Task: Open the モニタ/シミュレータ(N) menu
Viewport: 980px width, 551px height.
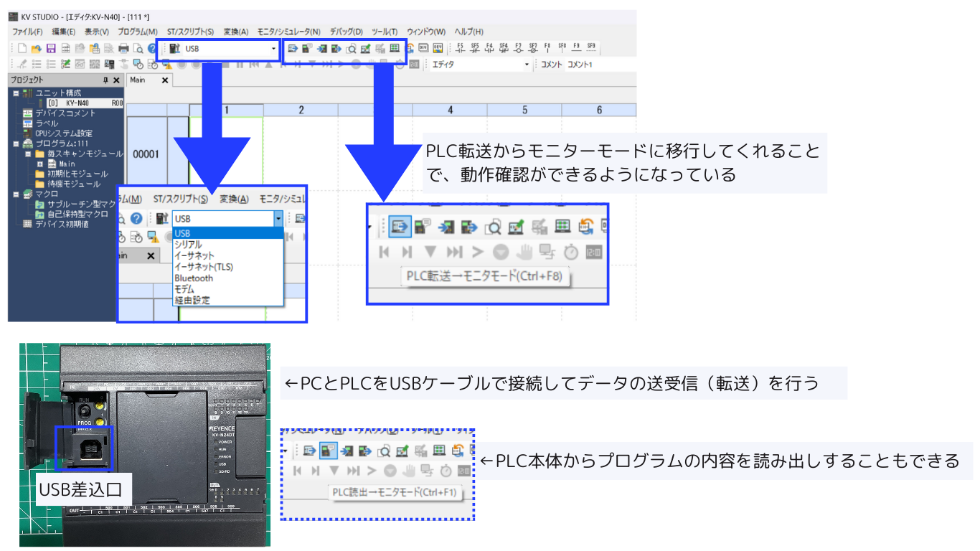Action: click(288, 32)
